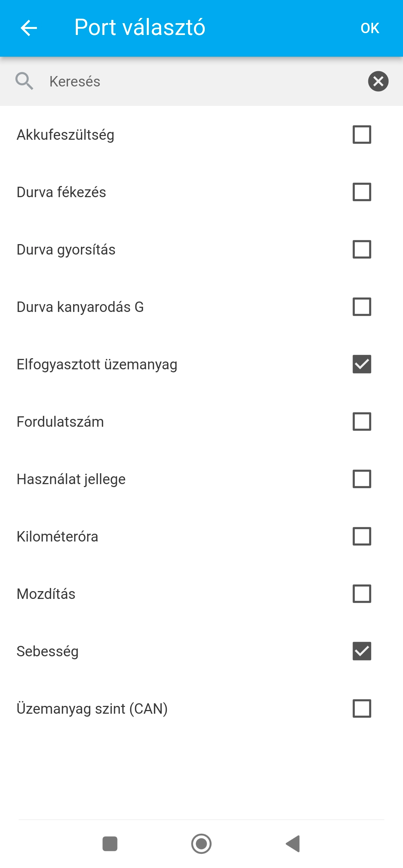
Task: Tick the Mozdítás checkbox
Action: [x=362, y=594]
